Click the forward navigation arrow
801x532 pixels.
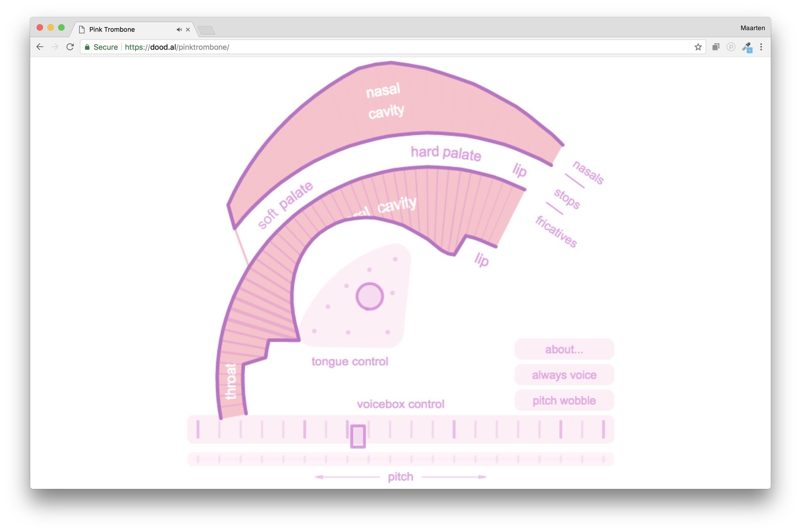click(55, 47)
